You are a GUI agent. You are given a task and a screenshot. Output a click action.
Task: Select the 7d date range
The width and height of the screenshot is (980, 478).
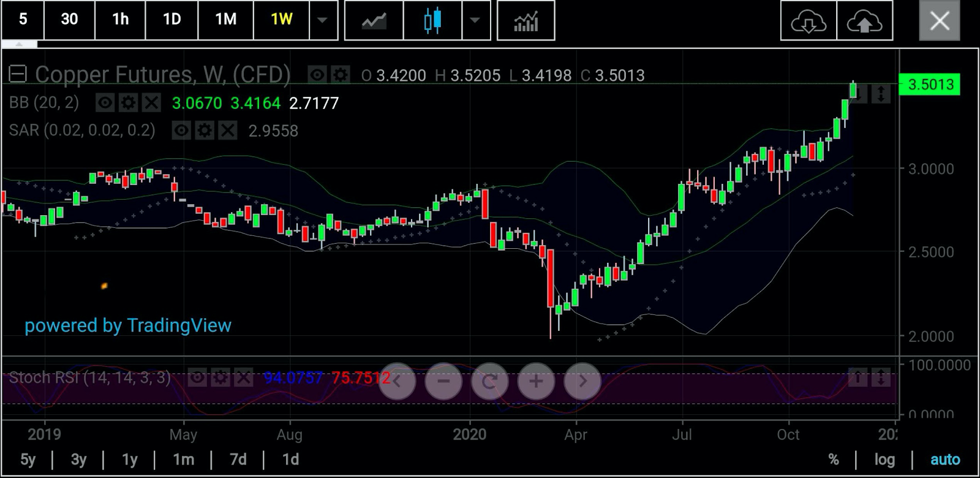coord(238,459)
